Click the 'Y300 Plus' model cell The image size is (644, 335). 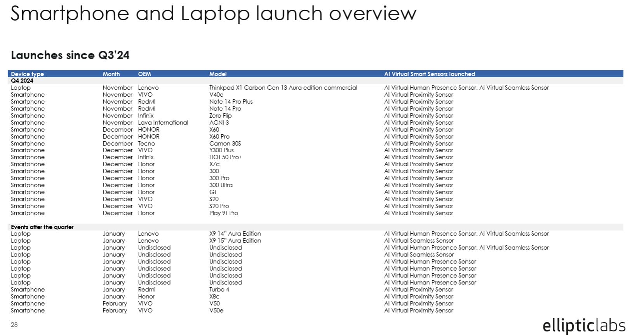[221, 150]
